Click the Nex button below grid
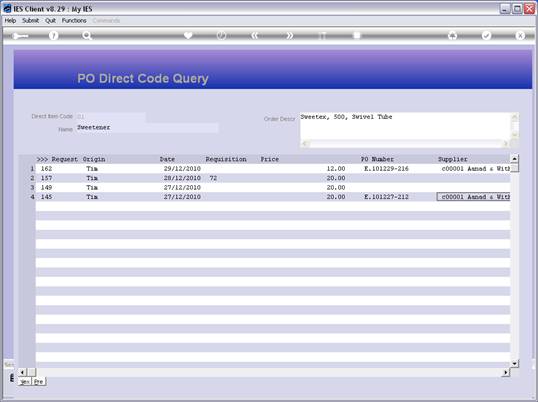Image resolution: width=538 pixels, height=402 pixels. click(25, 381)
